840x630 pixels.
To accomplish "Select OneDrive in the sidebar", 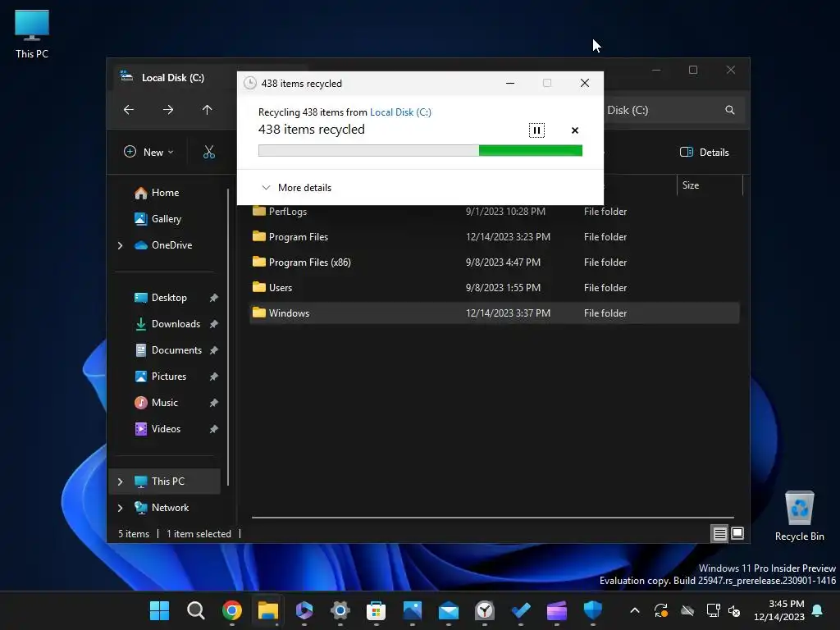I will (163, 244).
